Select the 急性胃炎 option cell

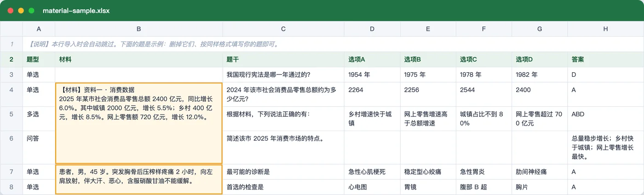(x=484, y=172)
